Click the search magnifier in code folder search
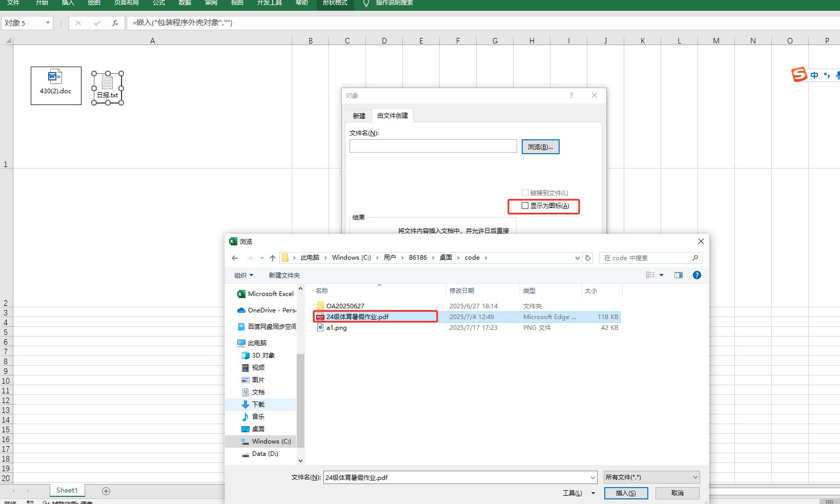840x504 pixels. (695, 258)
